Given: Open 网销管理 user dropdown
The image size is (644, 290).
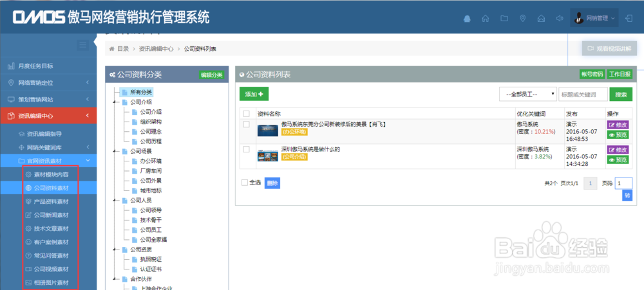Looking at the screenshot, I should (594, 18).
